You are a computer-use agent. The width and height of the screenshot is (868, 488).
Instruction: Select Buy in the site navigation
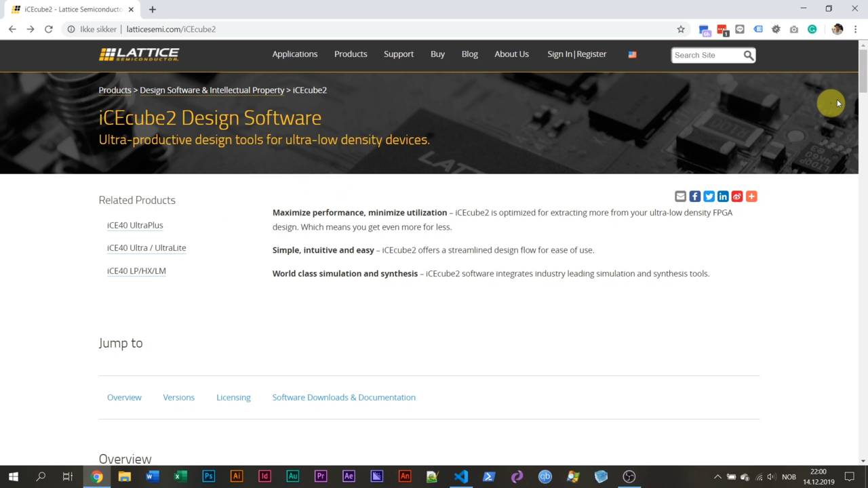tap(437, 54)
